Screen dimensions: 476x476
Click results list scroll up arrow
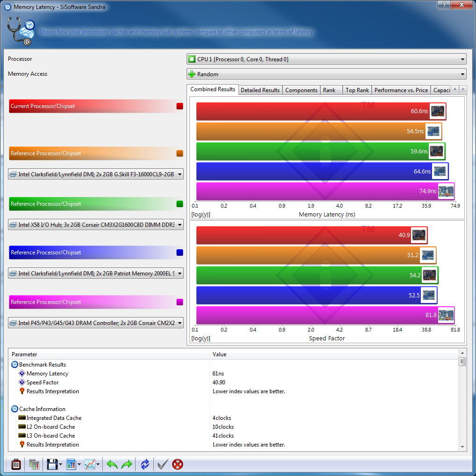click(462, 353)
